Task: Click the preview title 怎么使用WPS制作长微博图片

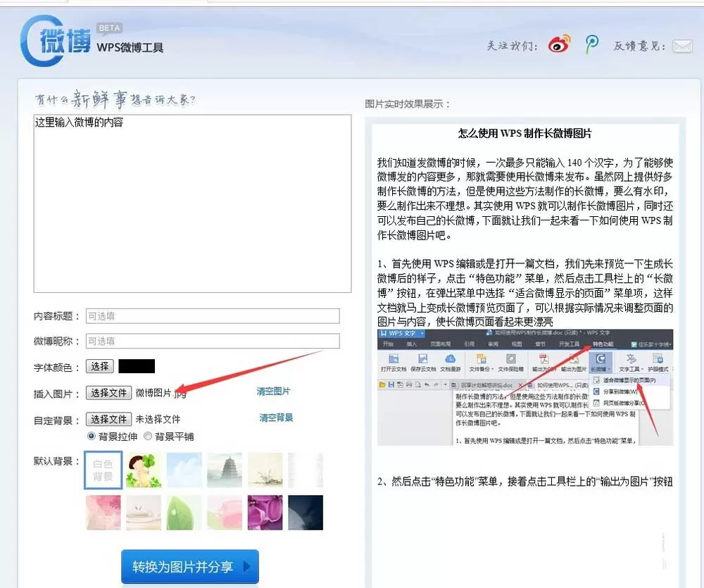Action: point(525,133)
